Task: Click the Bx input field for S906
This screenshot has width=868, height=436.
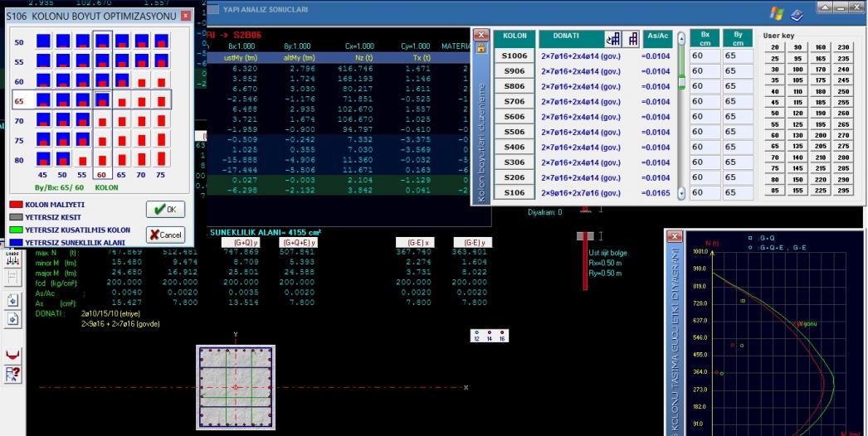Action: tap(703, 72)
